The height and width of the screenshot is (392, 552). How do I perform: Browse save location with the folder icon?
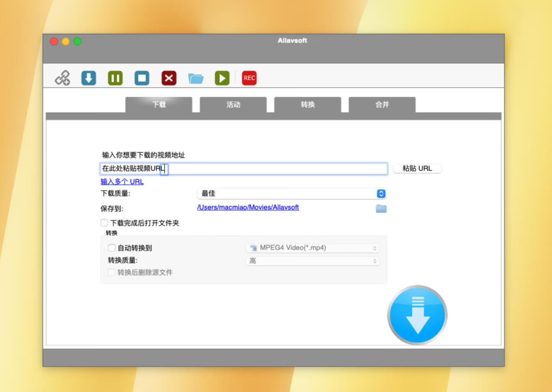click(x=381, y=208)
